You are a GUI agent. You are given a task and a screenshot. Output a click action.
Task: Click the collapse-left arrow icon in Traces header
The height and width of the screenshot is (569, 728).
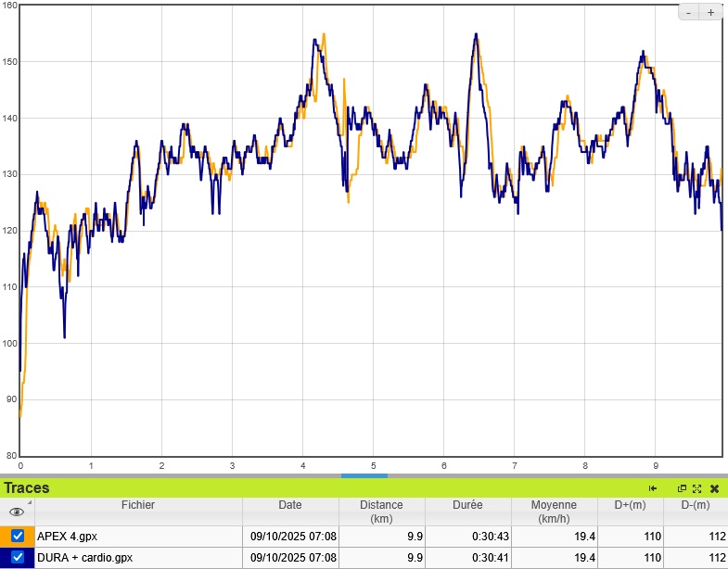653,488
